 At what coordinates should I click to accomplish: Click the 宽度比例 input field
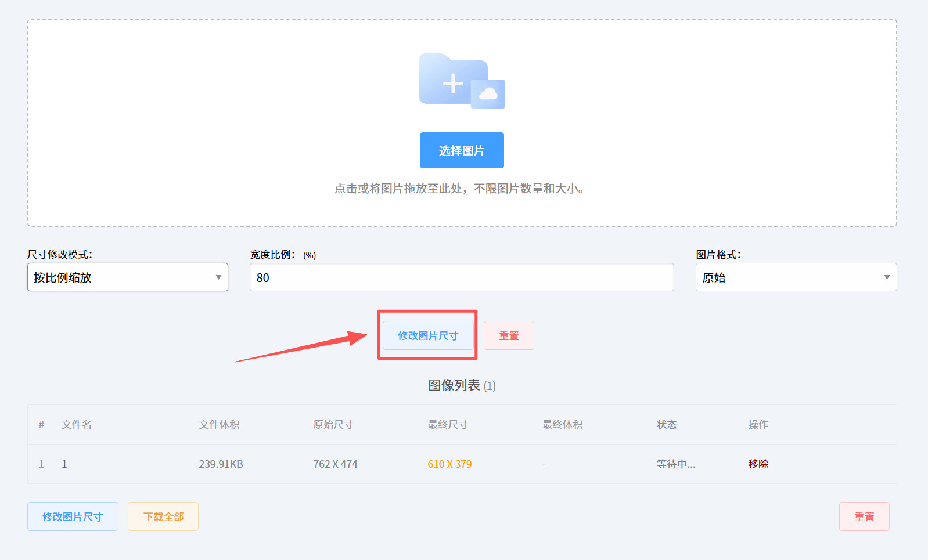(x=462, y=277)
